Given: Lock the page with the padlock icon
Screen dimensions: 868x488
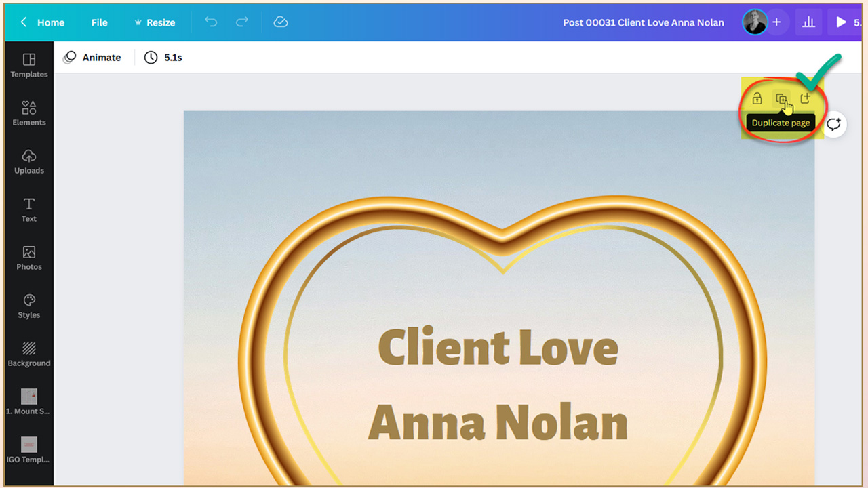Looking at the screenshot, I should 757,99.
